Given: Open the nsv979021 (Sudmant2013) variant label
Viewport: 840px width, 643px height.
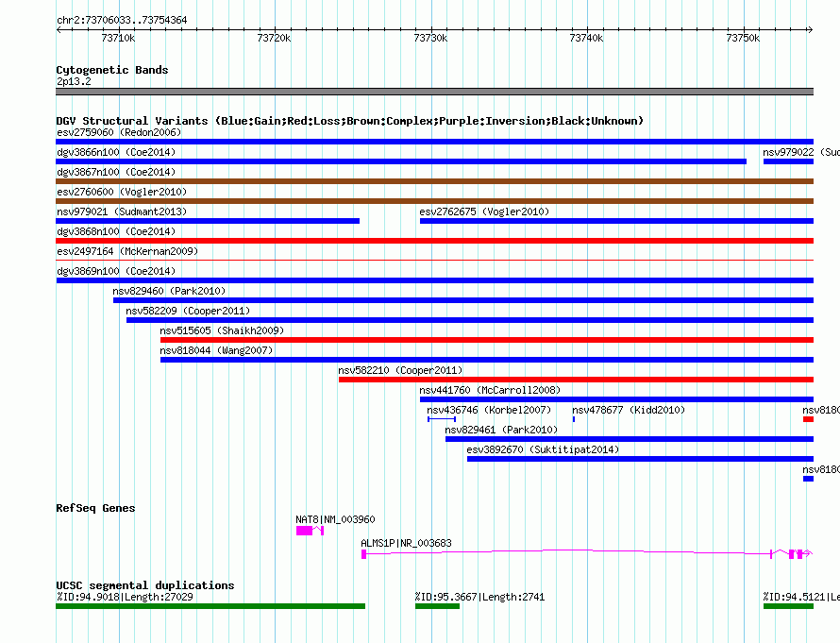Looking at the screenshot, I should pos(121,212).
